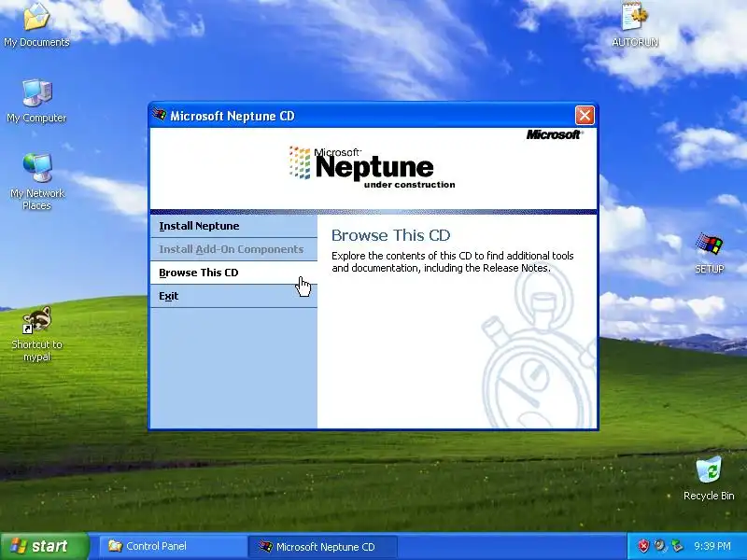Click the 9:39 PM taskbar clock
Viewport: 747px width, 560px height.
pos(712,546)
